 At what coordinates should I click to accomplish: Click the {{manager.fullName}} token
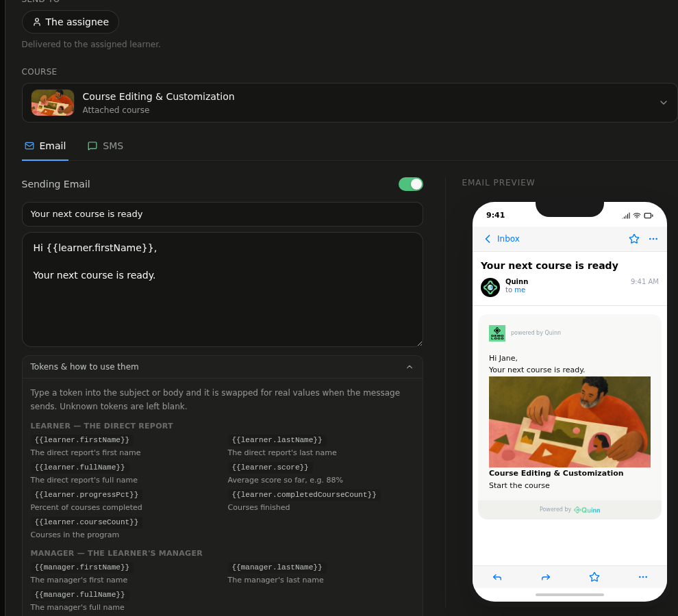(79, 595)
